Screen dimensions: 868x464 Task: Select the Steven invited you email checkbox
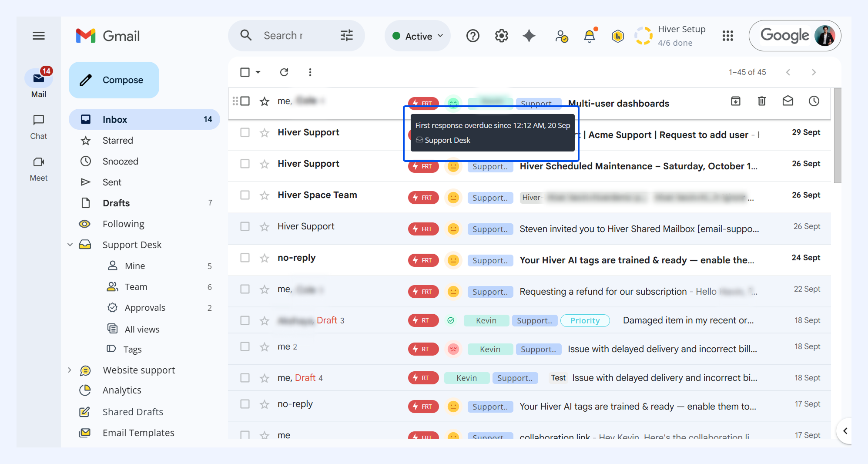(x=245, y=226)
